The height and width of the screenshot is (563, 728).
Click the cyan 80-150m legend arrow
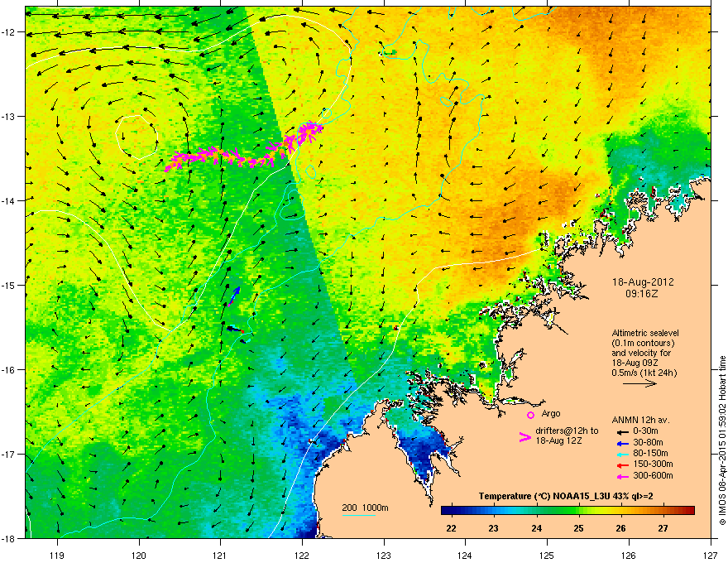[621, 455]
